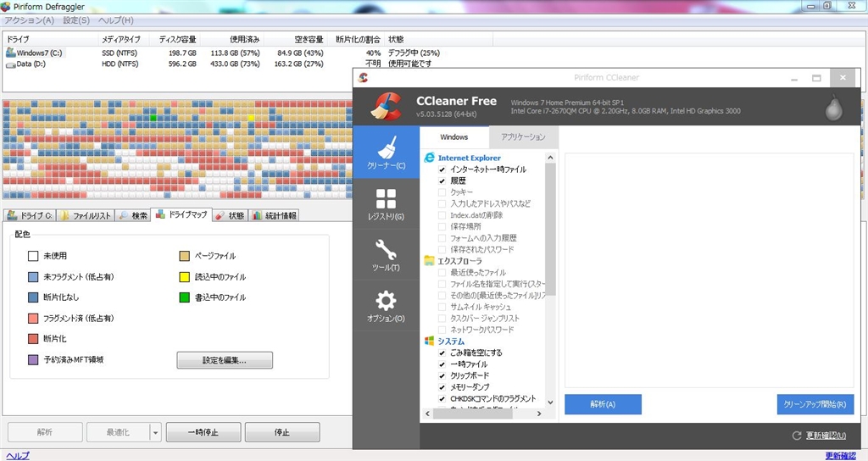This screenshot has width=868, height=461.
Task: Click scroll-right arrow under the cleaner list
Action: click(539, 414)
